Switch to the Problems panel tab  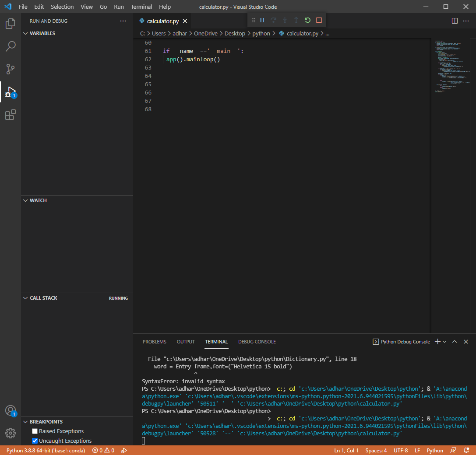coord(155,342)
